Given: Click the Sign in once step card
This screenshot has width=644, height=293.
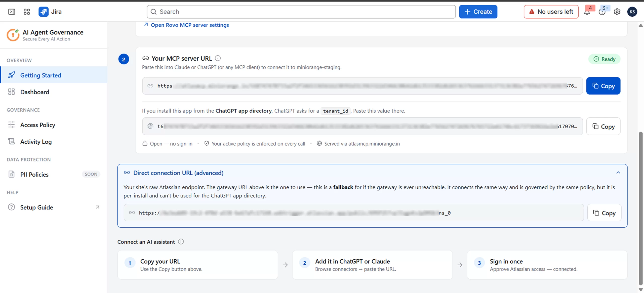Looking at the screenshot, I should coord(547,265).
